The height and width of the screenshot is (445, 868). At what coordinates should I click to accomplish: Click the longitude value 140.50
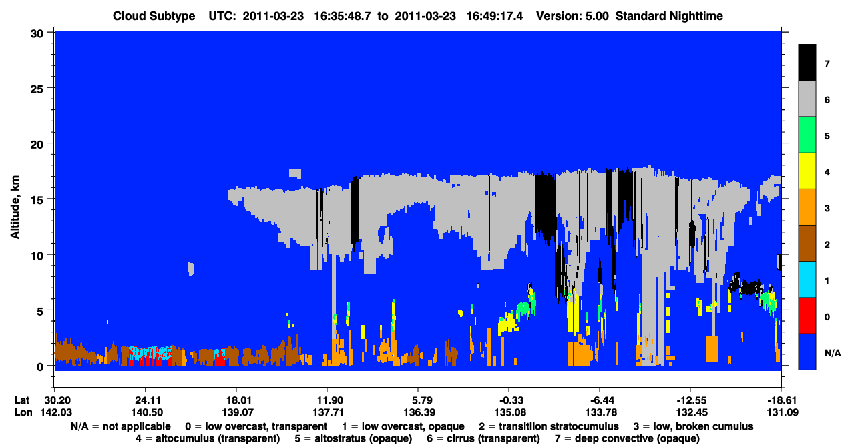tap(145, 412)
